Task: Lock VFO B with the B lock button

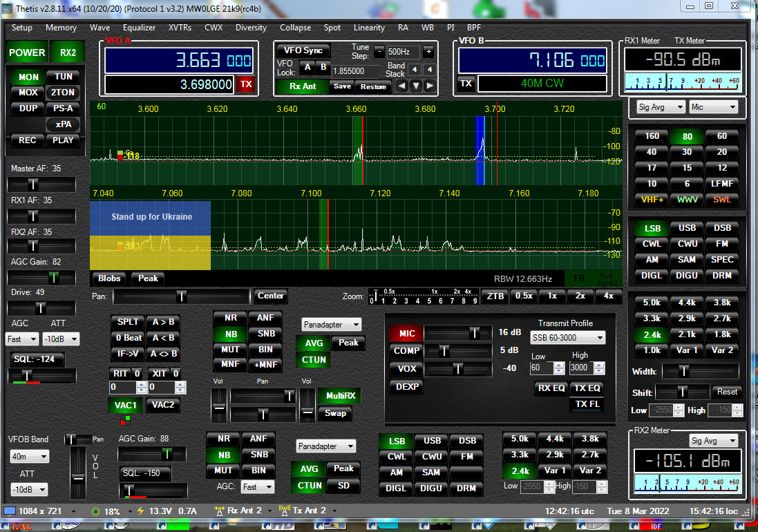Action: coord(323,67)
